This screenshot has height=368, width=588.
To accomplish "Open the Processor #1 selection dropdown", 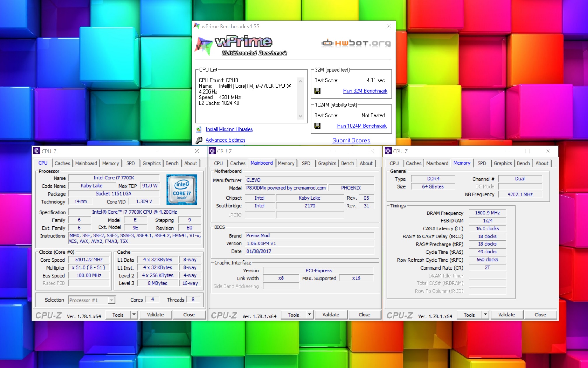I will (x=92, y=300).
